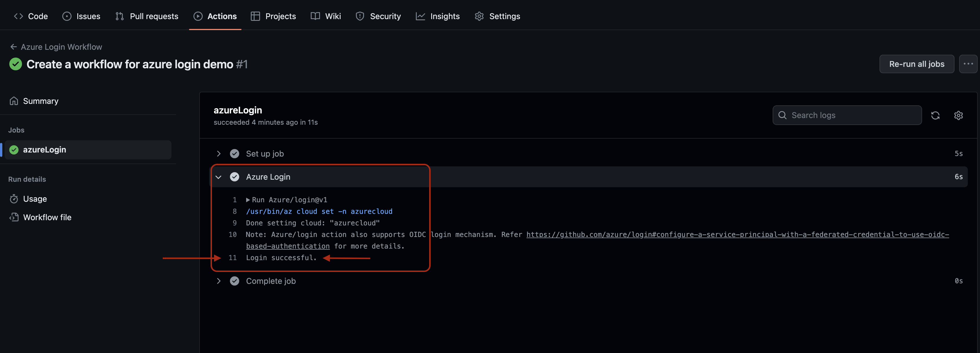Click the Summary home icon
The height and width of the screenshot is (353, 980).
click(x=14, y=101)
